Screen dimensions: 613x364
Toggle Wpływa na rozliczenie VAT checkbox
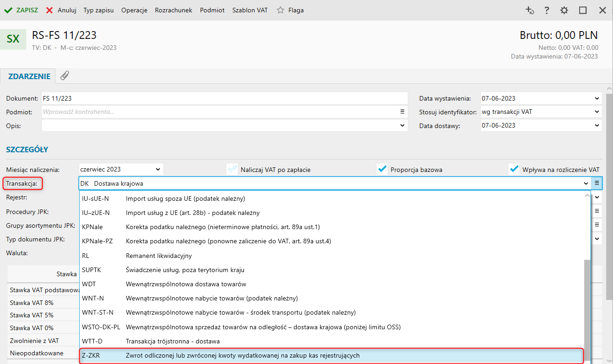coord(514,169)
